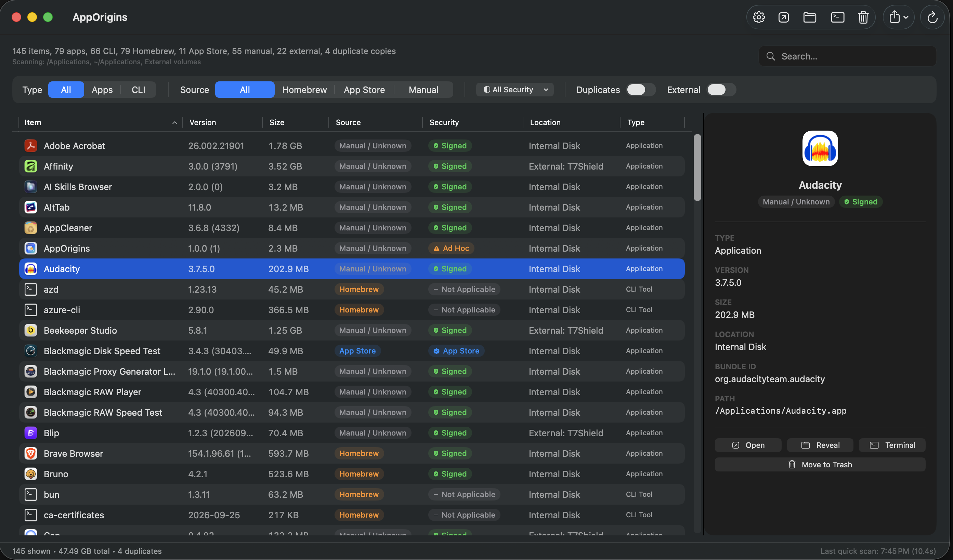Select the Blackmagic Disk Speed Test row
This screenshot has height=560, width=953.
coord(352,351)
